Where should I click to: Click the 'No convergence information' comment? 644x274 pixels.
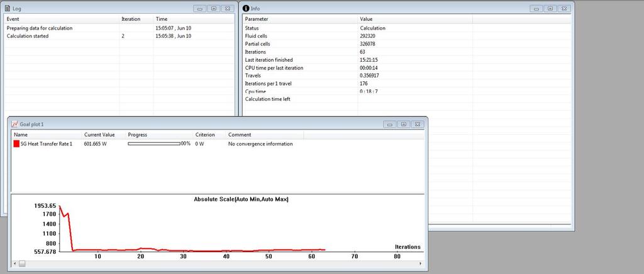click(260, 144)
